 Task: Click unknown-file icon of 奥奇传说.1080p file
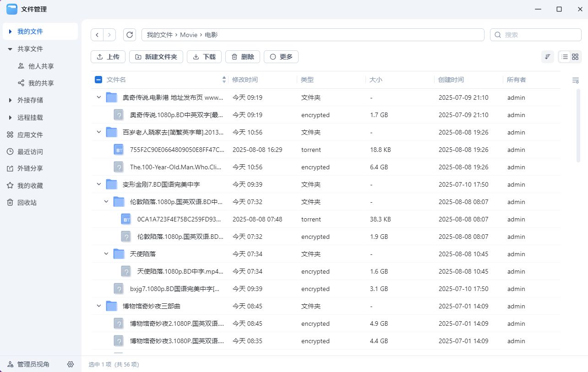[x=119, y=115]
